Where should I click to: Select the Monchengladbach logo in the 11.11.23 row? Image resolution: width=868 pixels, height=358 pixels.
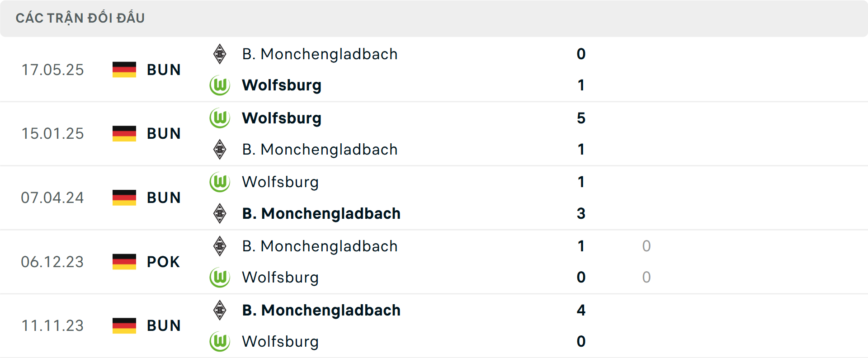tap(220, 310)
